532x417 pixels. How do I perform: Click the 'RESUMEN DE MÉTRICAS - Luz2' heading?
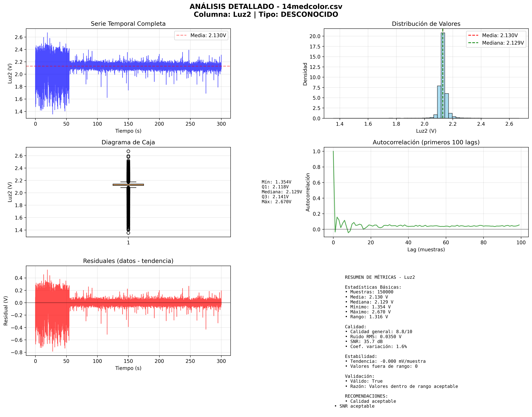(380, 277)
